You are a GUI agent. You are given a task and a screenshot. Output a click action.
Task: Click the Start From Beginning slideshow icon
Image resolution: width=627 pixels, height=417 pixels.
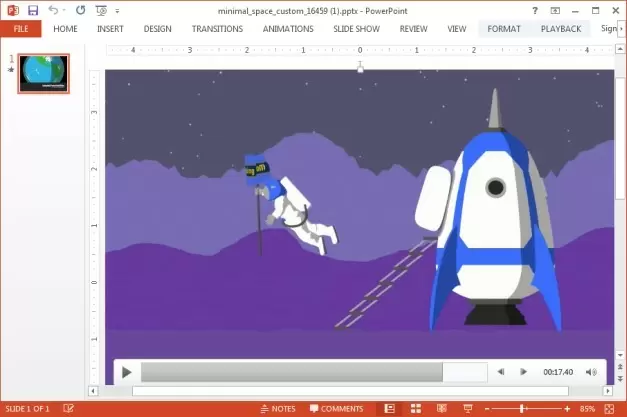pos(102,9)
